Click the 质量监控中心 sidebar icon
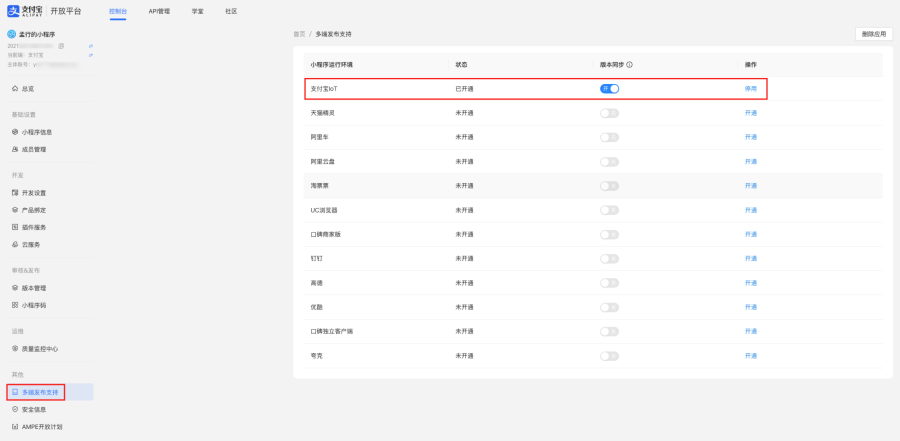Viewport: 900px width, 441px height. click(15, 349)
